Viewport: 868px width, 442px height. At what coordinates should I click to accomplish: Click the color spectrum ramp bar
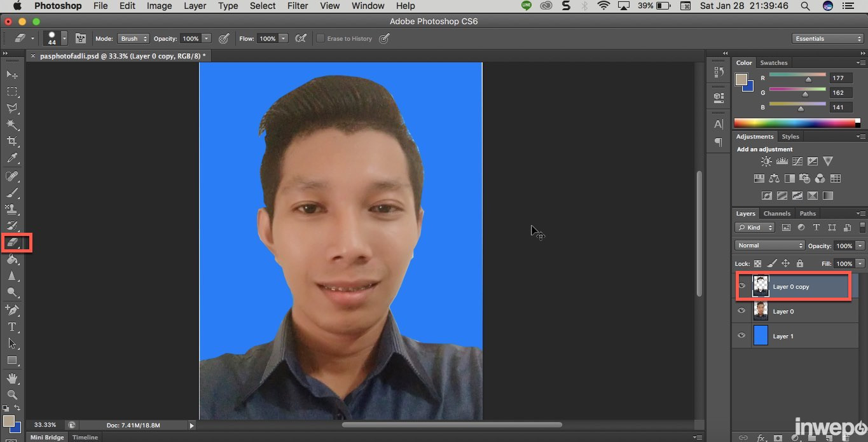coord(796,123)
